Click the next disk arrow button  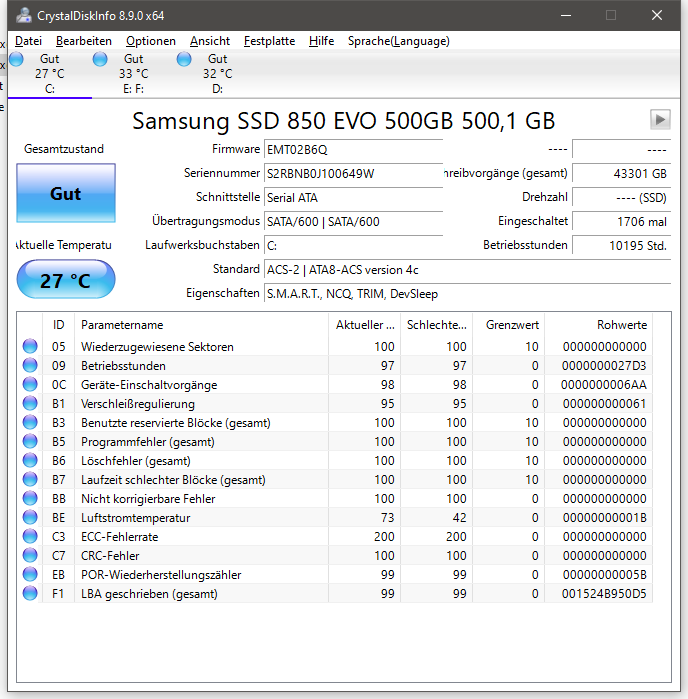point(660,119)
